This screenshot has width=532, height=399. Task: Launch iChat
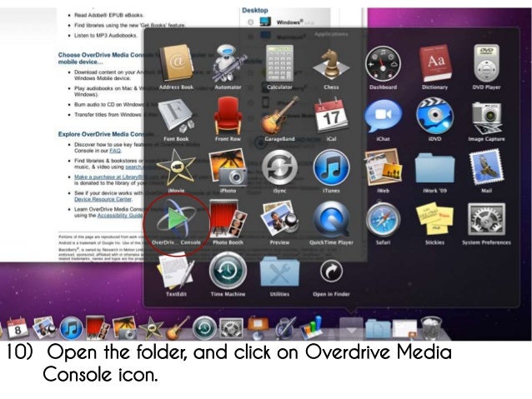[383, 116]
